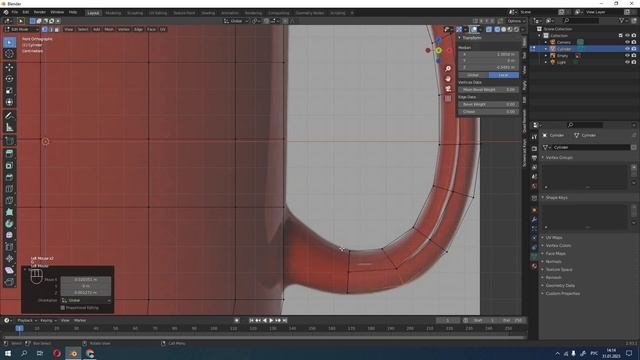Screen dimensions: 640x360
Task: Open the Material properties tab icon
Action: [534, 266]
